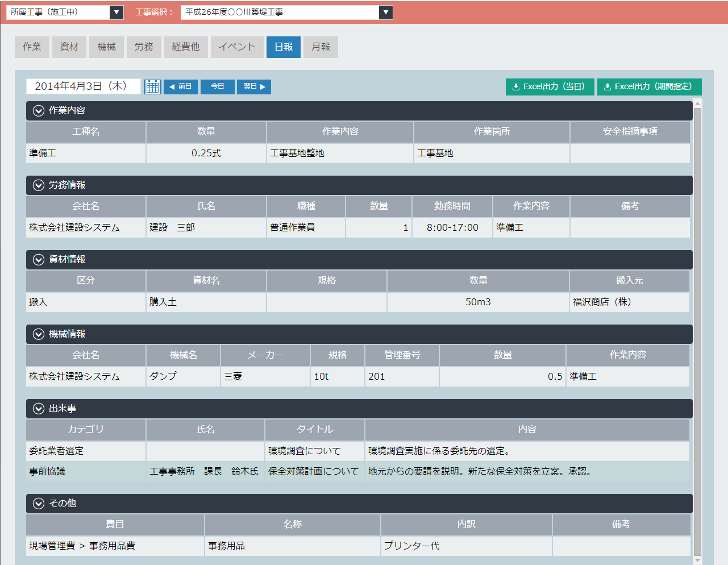The height and width of the screenshot is (565, 728).
Task: Open the 工事選択 project dropdown
Action: [x=286, y=12]
